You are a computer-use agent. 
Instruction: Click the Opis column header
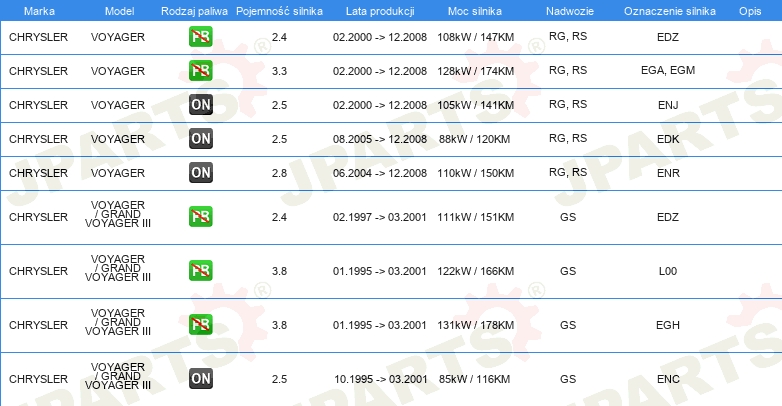(x=750, y=11)
